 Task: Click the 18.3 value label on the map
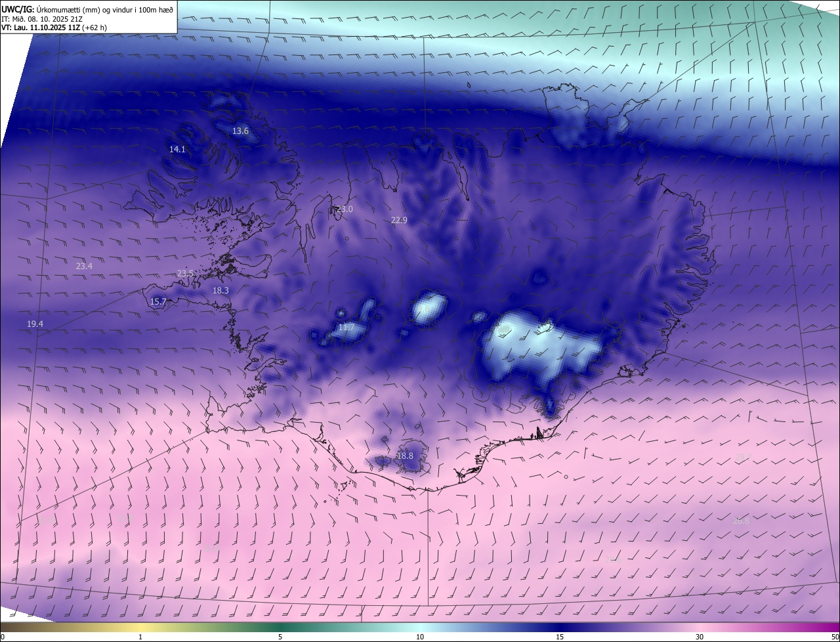[x=220, y=290]
